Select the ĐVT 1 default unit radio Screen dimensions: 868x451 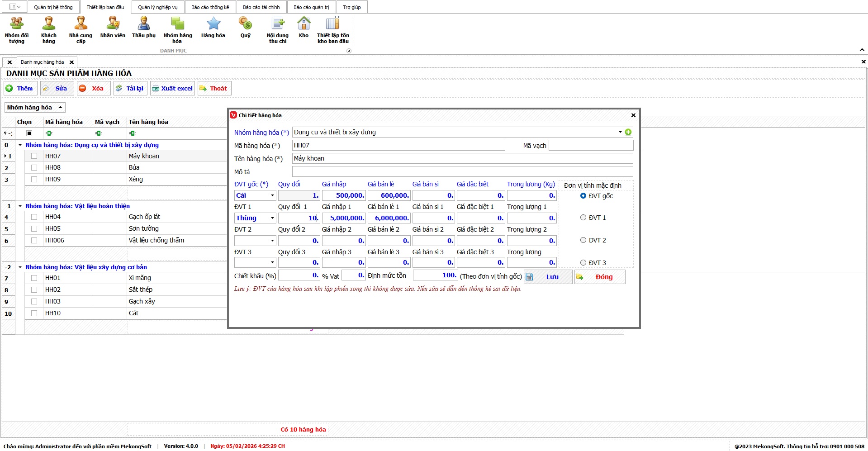(583, 218)
